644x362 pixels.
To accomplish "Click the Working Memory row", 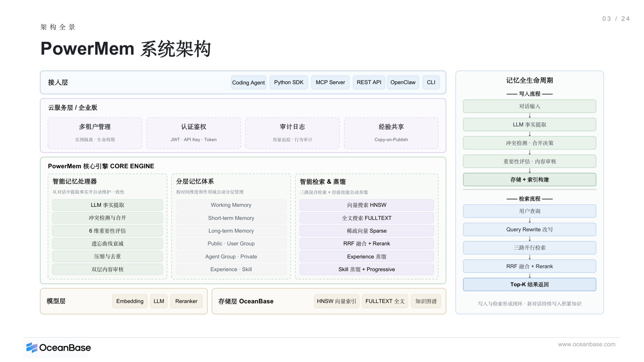I will click(x=231, y=205).
